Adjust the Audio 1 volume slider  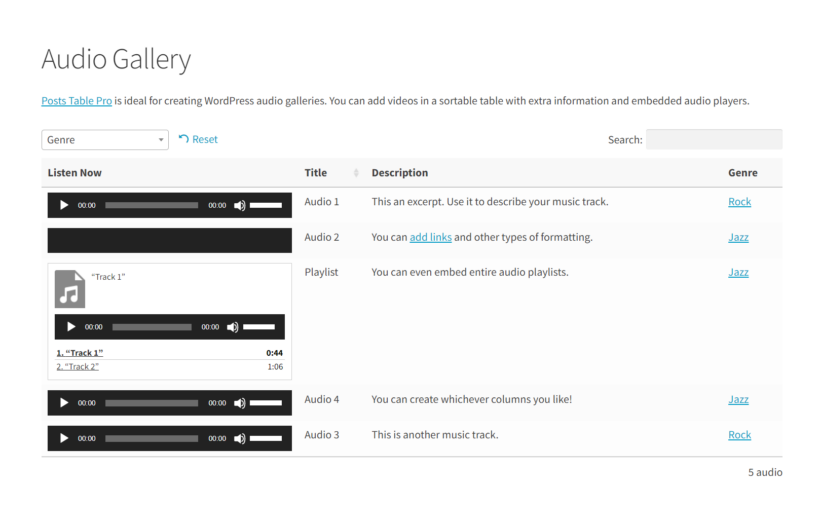click(x=265, y=205)
